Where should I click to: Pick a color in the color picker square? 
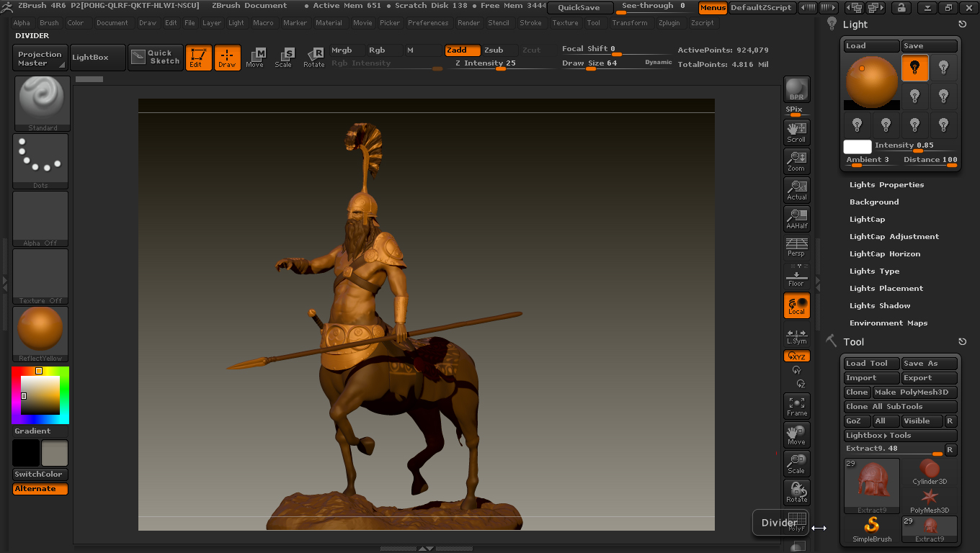pos(39,396)
